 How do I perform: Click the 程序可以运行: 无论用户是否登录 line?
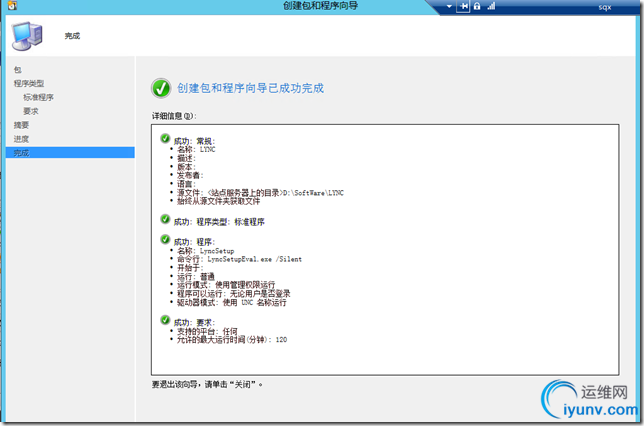click(234, 294)
